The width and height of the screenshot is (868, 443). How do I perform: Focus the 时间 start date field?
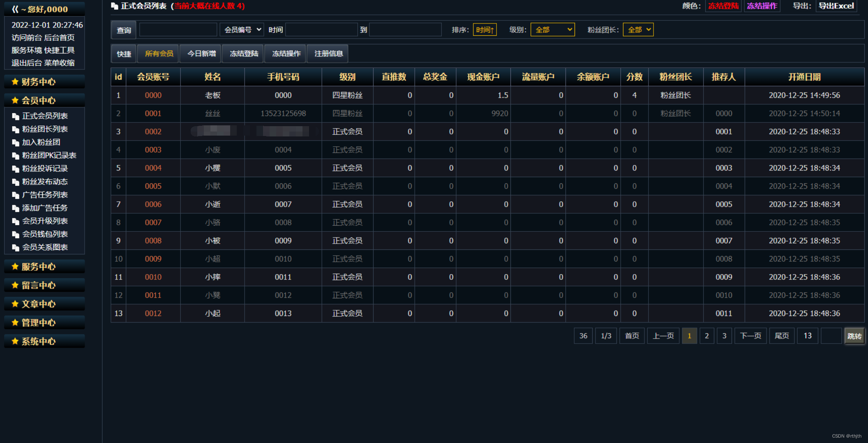pos(321,30)
